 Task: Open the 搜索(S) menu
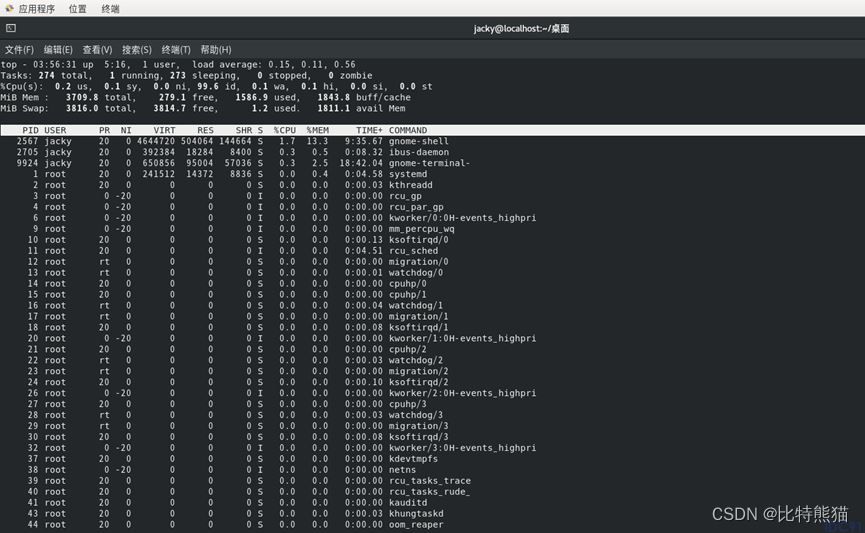137,50
